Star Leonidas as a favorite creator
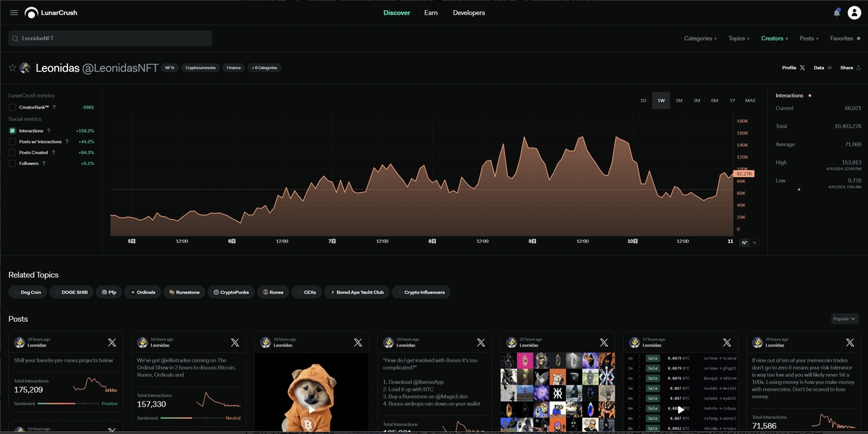The image size is (868, 434). 12,68
